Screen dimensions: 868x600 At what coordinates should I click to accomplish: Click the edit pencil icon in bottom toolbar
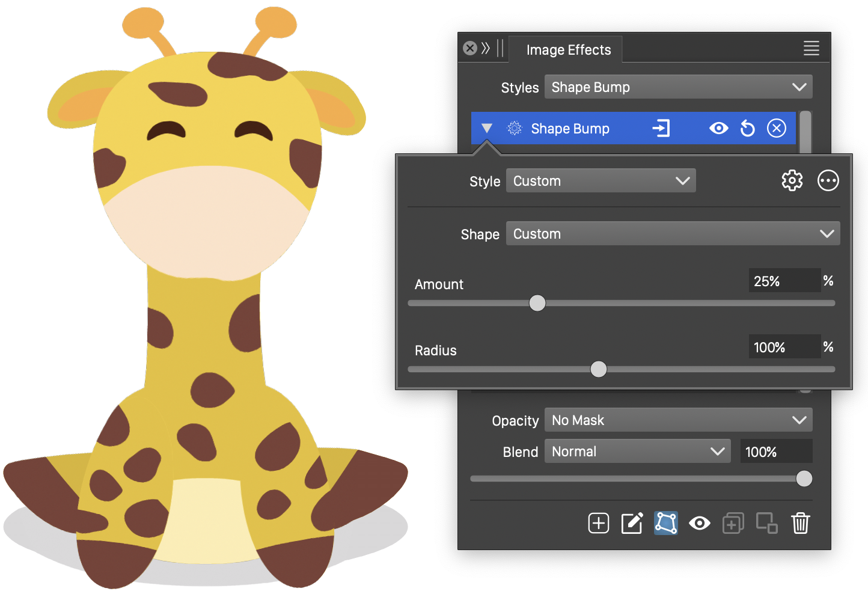pyautogui.click(x=632, y=524)
